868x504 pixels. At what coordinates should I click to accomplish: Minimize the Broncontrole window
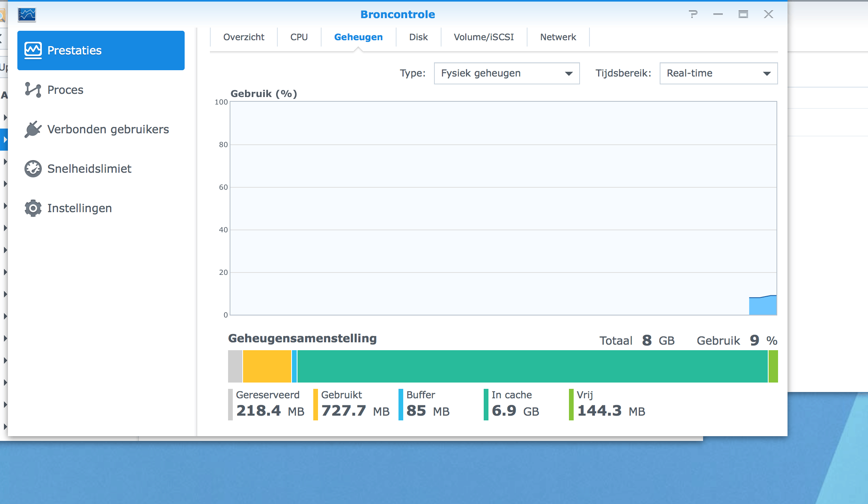pyautogui.click(x=718, y=15)
